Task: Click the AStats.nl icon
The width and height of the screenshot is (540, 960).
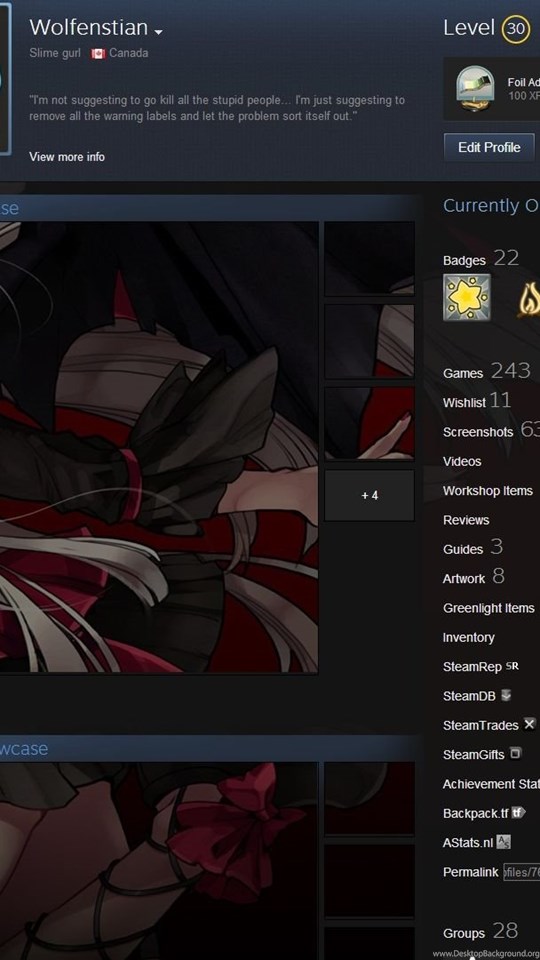Action: pyautogui.click(x=503, y=842)
